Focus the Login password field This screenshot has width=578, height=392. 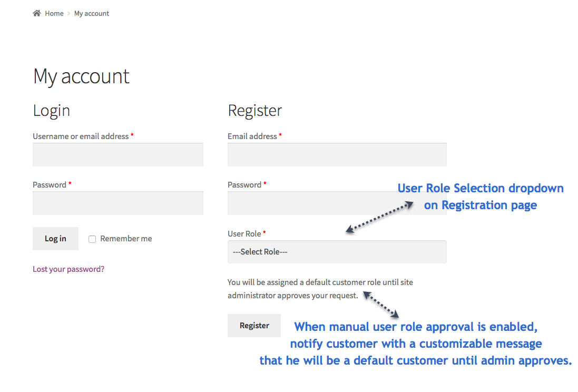click(118, 203)
